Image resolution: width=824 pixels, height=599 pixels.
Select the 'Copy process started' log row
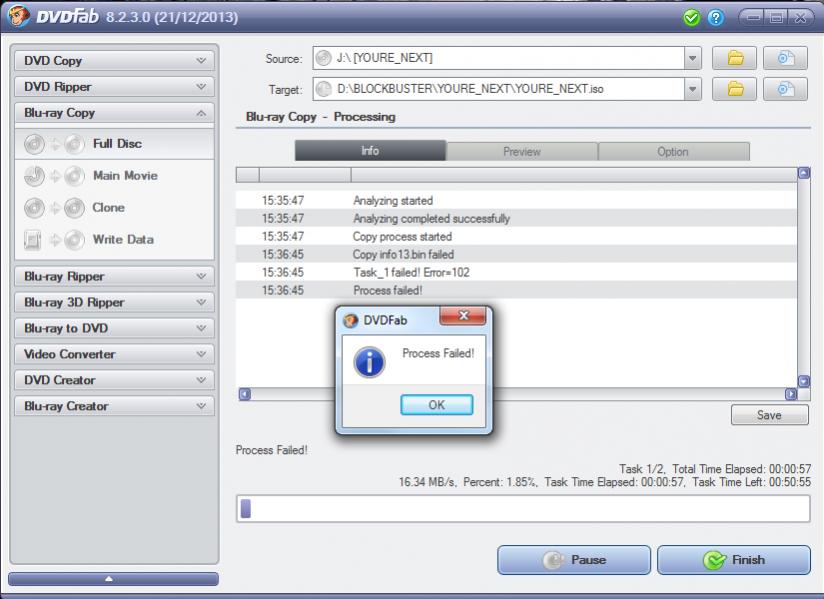coord(516,236)
